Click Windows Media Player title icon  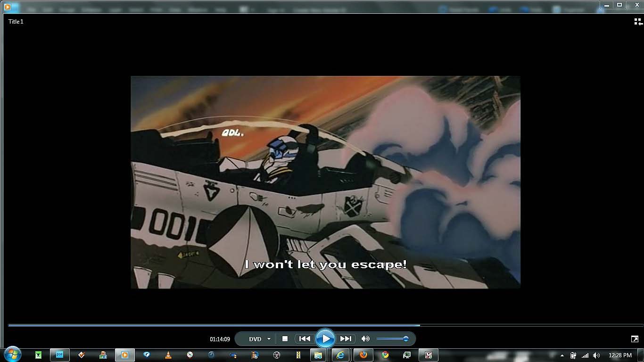tap(7, 7)
